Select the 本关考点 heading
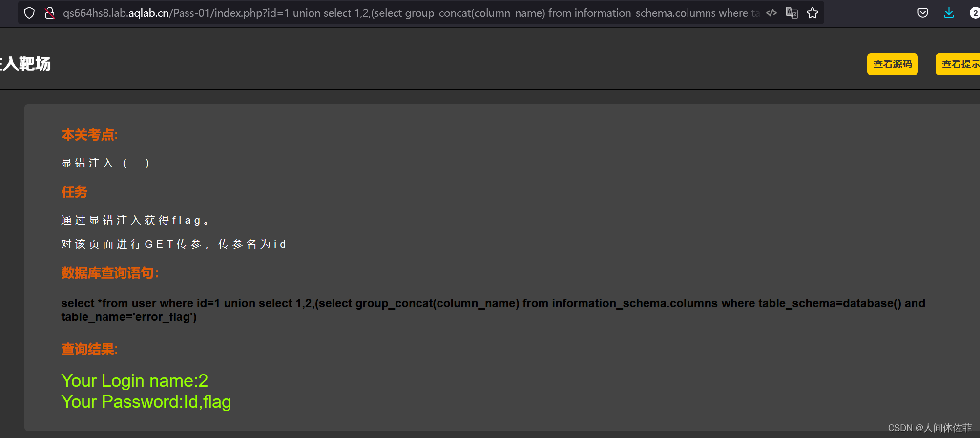Viewport: 980px width, 438px height. pyautogui.click(x=89, y=135)
